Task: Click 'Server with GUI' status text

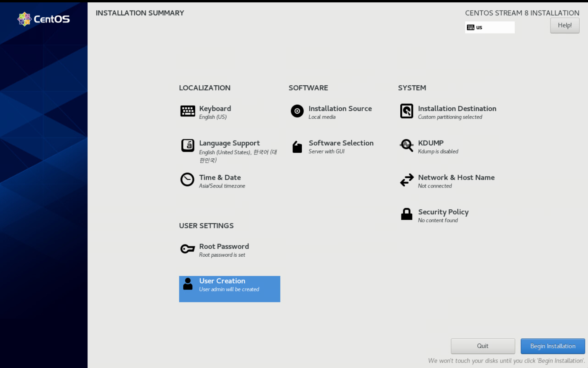Action: pyautogui.click(x=326, y=151)
